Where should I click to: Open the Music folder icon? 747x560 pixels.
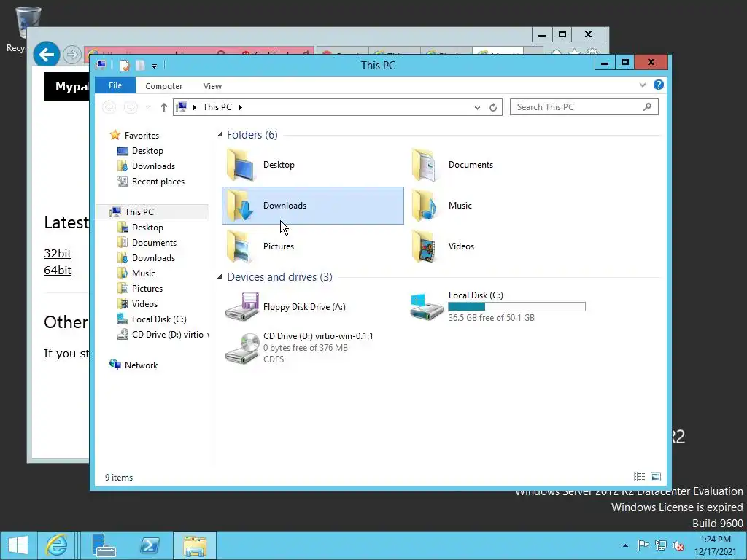pos(424,206)
